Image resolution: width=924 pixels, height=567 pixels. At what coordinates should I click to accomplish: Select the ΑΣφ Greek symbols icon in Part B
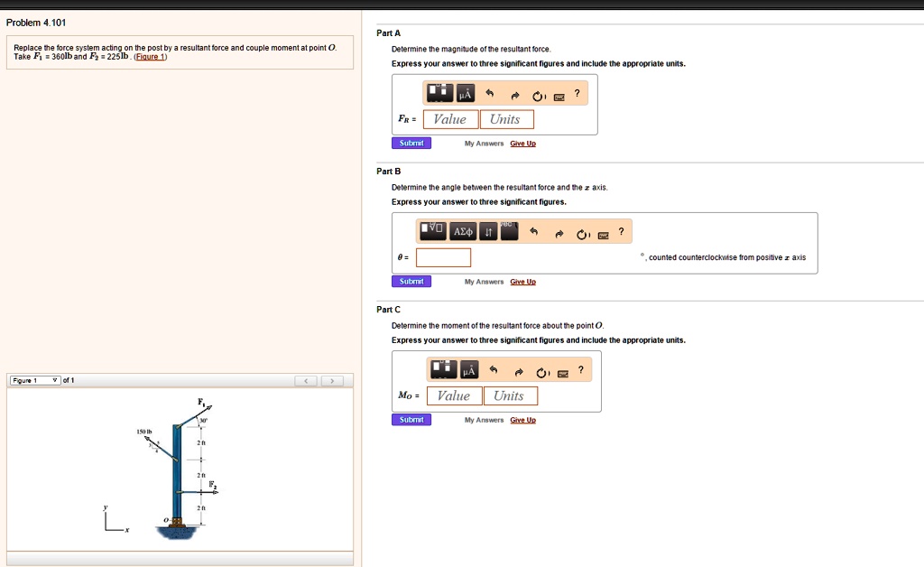point(464,231)
